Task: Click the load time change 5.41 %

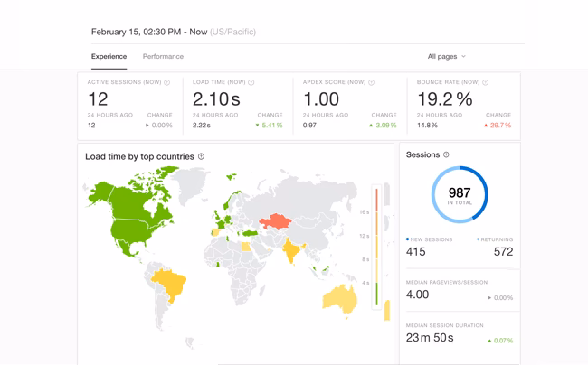Action: tap(269, 126)
